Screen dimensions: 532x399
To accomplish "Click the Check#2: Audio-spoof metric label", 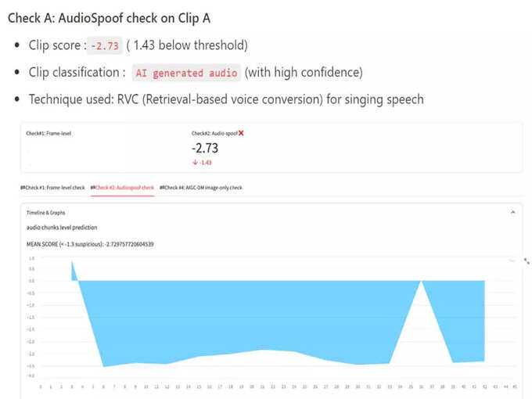I will pos(214,133).
